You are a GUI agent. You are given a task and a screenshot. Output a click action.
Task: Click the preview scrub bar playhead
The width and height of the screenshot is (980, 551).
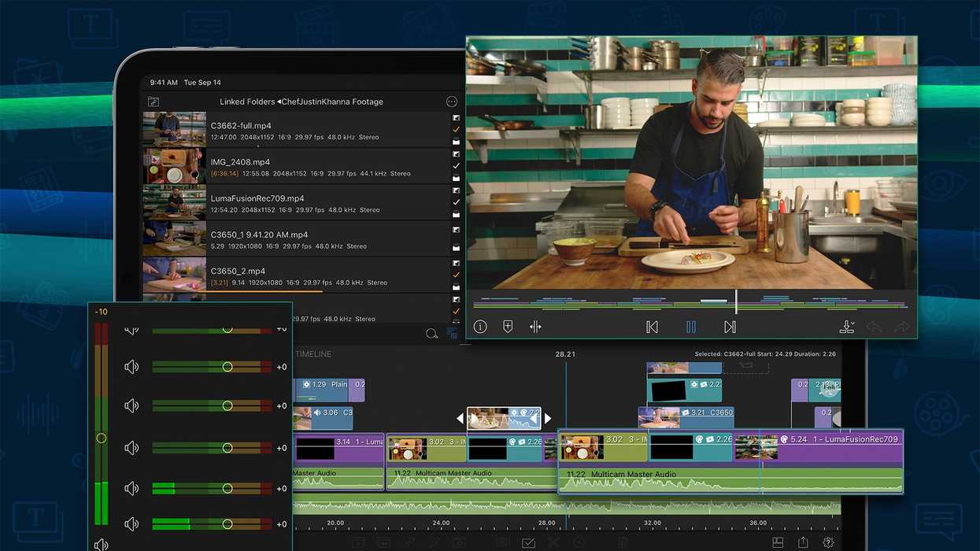point(736,301)
